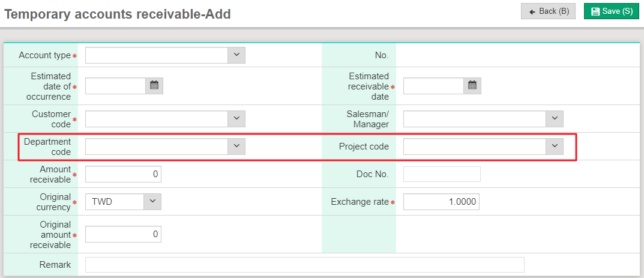The height and width of the screenshot is (278, 644).
Task: Focus the Estimated date of occurrence text field
Action: 115,86
